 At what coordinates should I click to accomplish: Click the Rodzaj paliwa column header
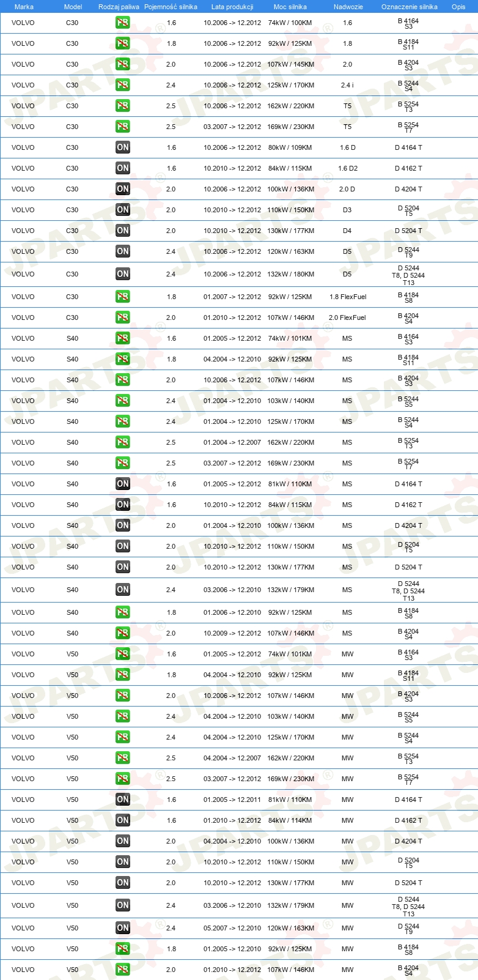click(119, 7)
